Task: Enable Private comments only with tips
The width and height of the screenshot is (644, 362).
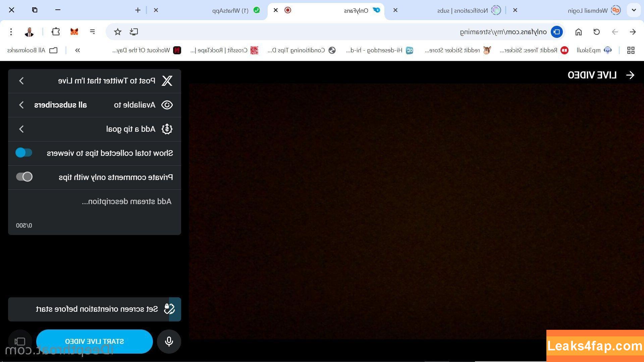Action: click(x=24, y=177)
